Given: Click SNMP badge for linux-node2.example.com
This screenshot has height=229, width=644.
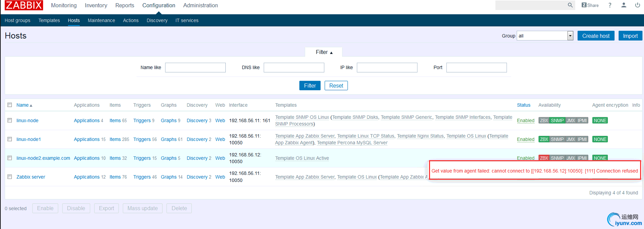Looking at the screenshot, I should point(557,158).
